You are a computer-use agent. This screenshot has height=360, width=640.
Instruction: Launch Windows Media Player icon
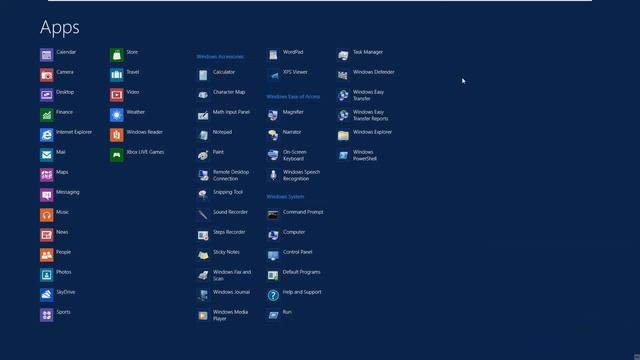click(203, 315)
